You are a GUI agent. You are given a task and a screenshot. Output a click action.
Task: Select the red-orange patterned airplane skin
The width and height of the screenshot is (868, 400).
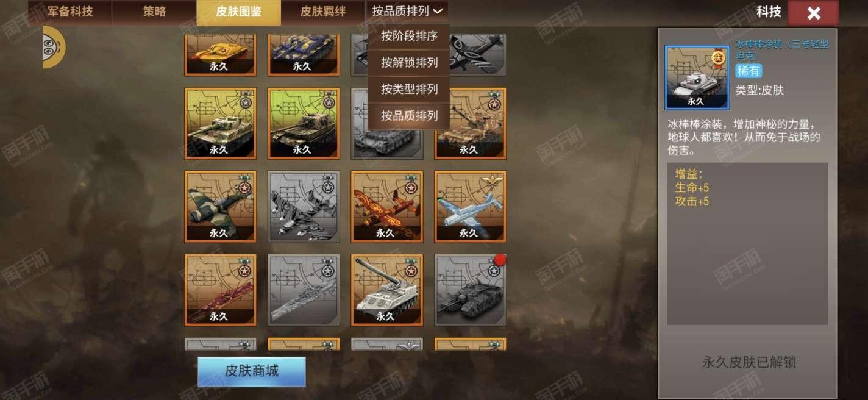[x=387, y=206]
